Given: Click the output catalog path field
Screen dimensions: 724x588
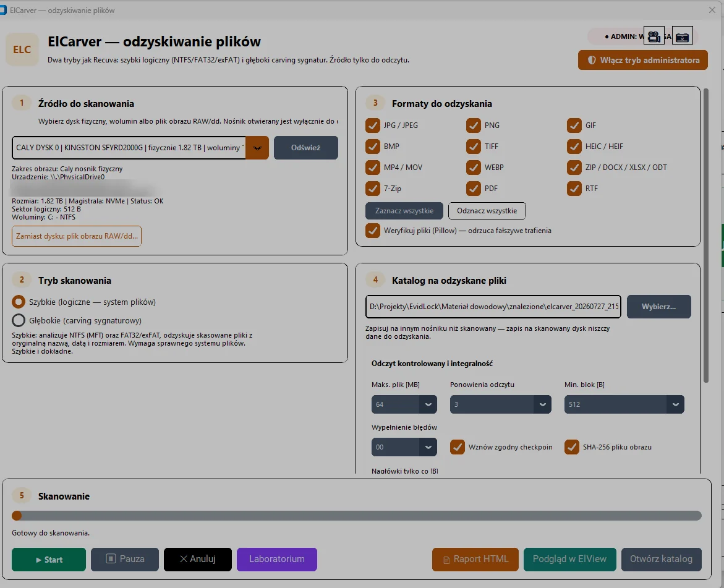Looking at the screenshot, I should tap(493, 307).
